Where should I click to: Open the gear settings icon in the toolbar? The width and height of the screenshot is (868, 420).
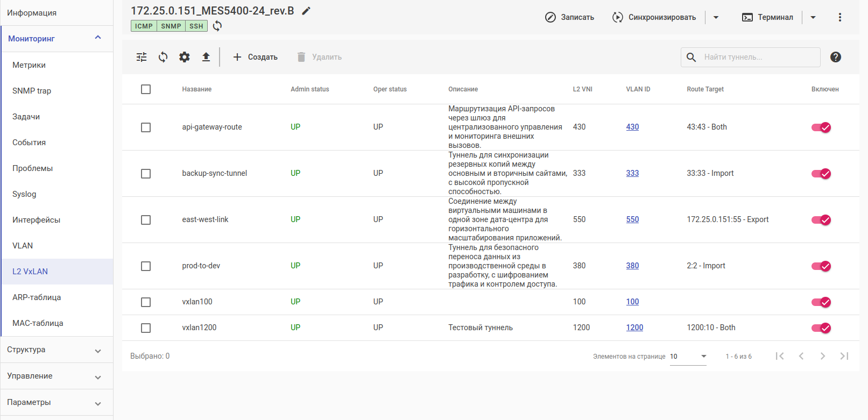click(185, 57)
